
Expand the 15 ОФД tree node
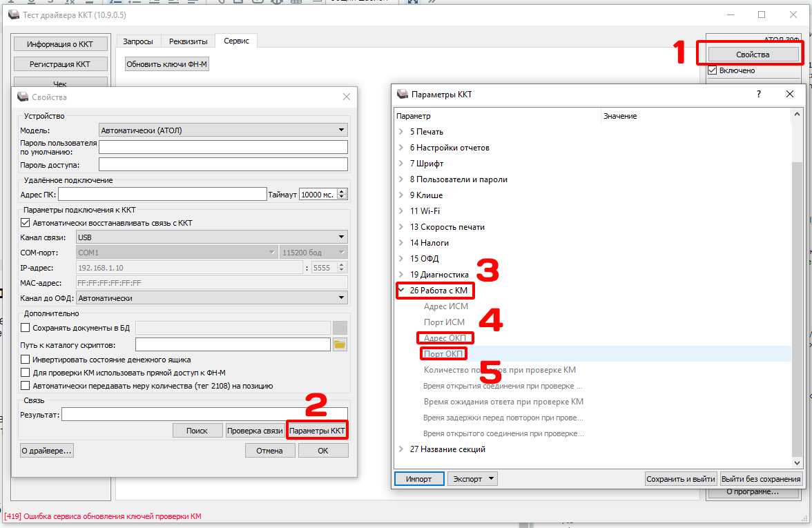coord(402,259)
